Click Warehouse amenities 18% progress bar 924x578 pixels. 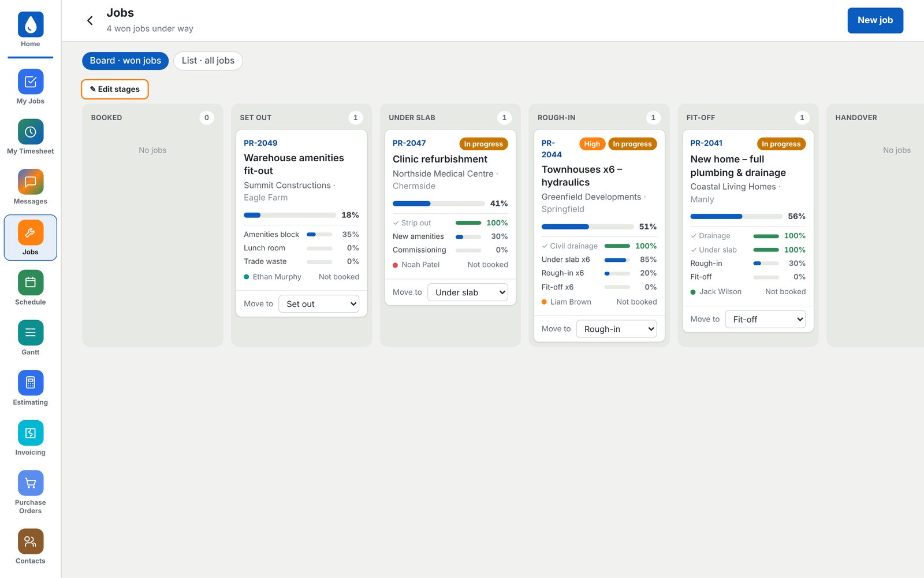point(290,215)
